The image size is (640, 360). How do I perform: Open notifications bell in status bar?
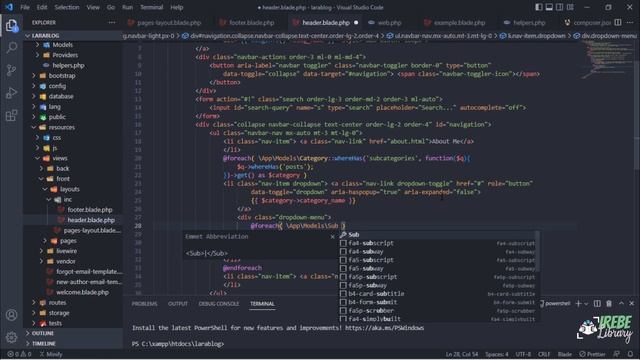pyautogui.click(x=631, y=354)
